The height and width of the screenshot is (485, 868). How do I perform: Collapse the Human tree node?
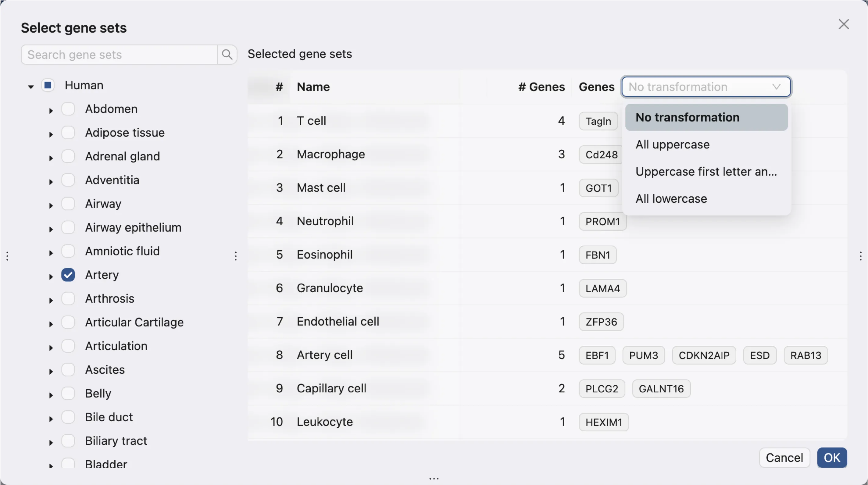pyautogui.click(x=31, y=87)
